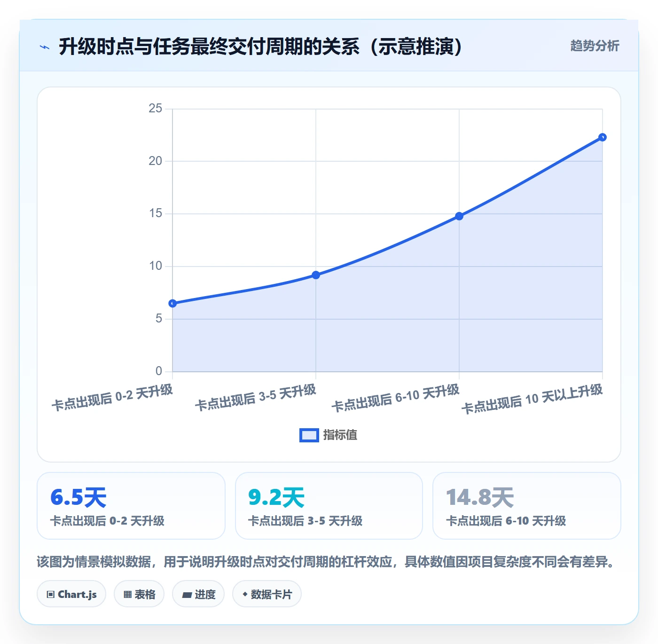Toggle the 指标值 legend color box
The height and width of the screenshot is (644, 658).
click(309, 435)
